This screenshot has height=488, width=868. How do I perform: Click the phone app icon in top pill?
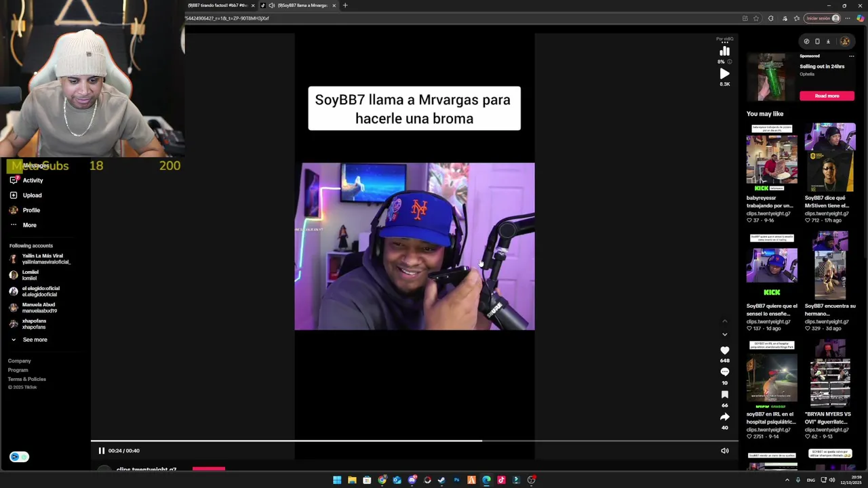point(817,41)
